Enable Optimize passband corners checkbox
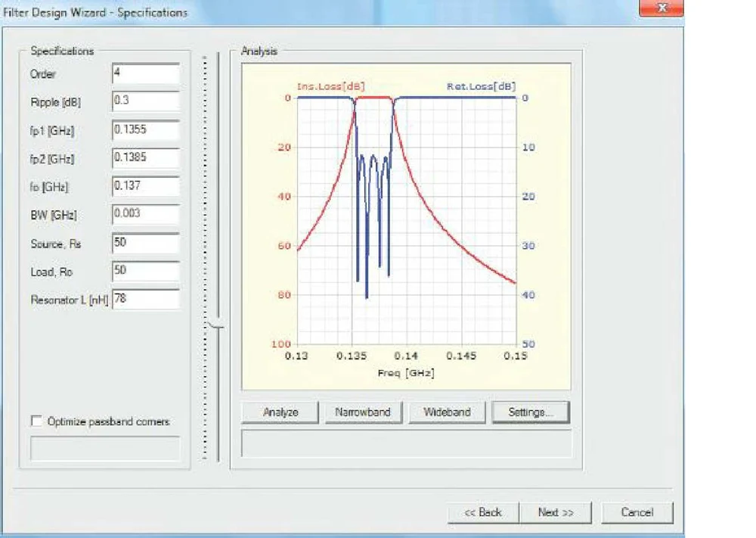 tap(36, 421)
